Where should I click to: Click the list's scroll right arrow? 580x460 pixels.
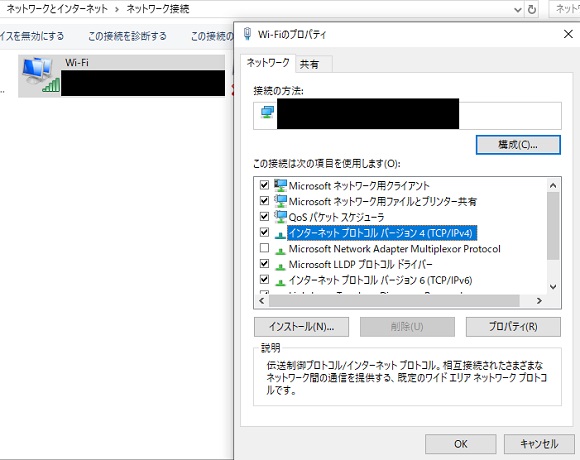click(x=539, y=301)
